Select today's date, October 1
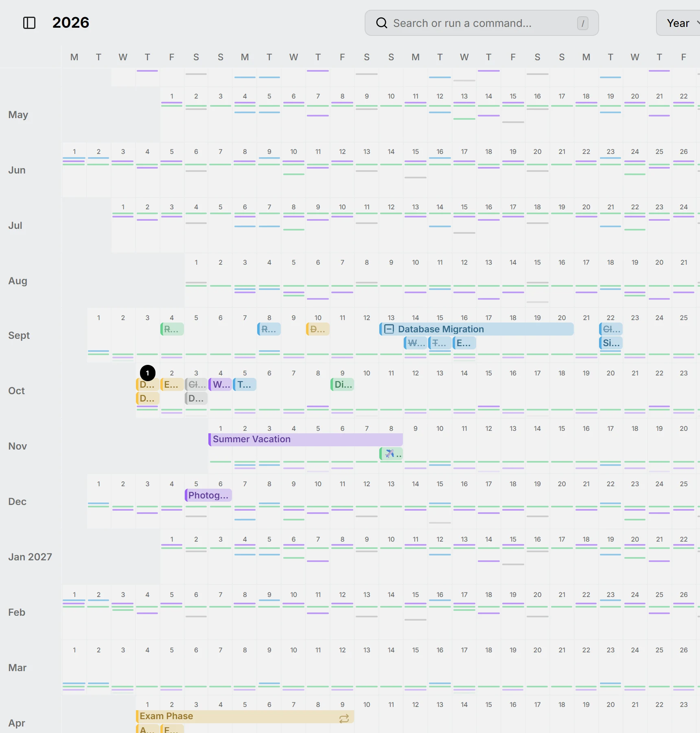Viewport: 700px width, 733px height. [147, 373]
